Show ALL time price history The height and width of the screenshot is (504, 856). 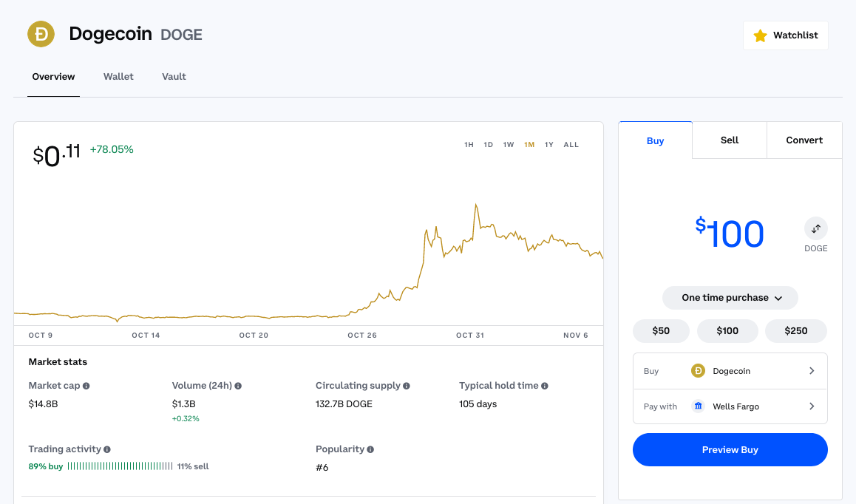click(571, 145)
